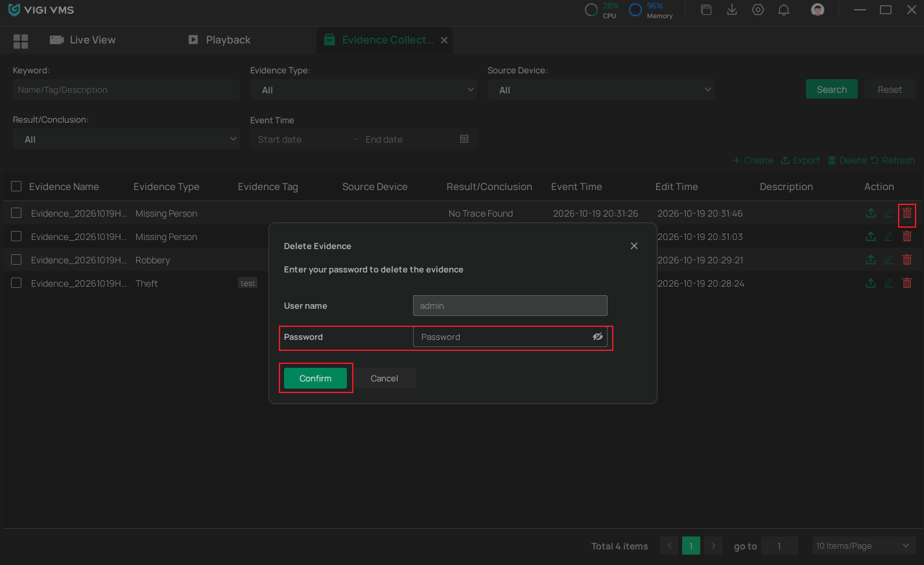Viewport: 924px width, 565px height.
Task: Expand the Evidence Type dropdown
Action: click(x=364, y=90)
